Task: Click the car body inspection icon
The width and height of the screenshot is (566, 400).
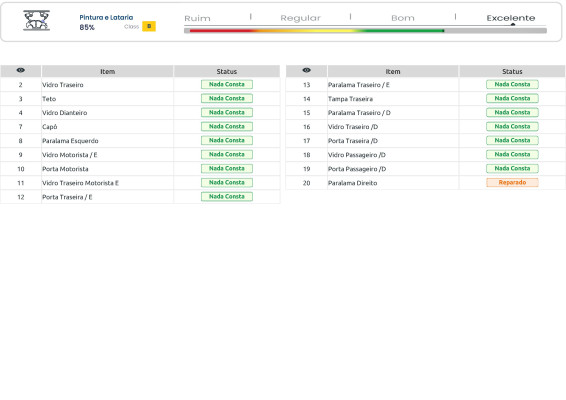Action: coord(36,20)
